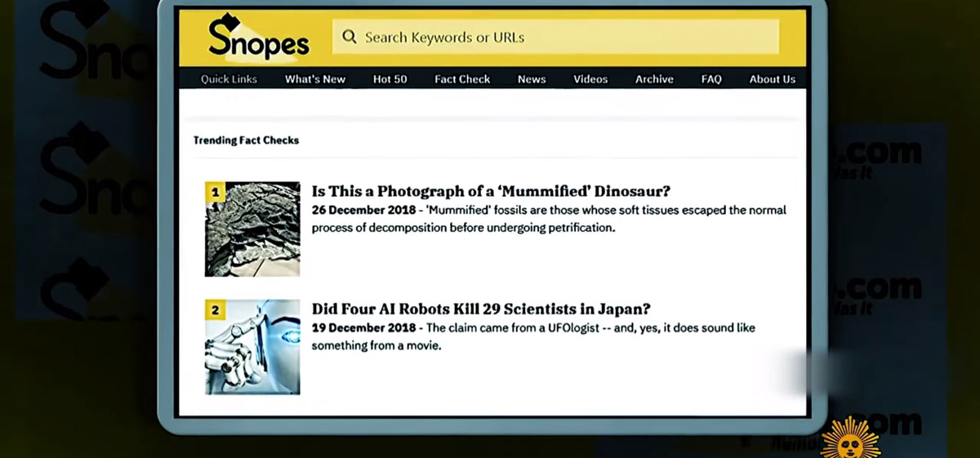
Task: Open the News section
Action: [532, 79]
